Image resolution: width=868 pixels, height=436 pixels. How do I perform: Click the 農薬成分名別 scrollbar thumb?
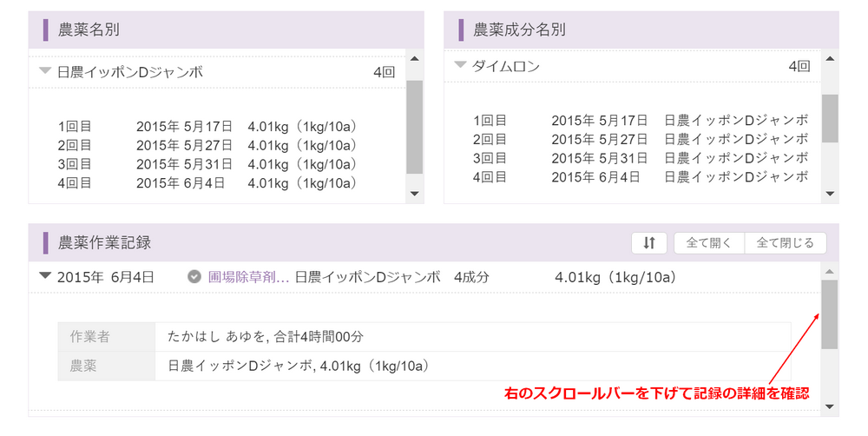pos(830,116)
